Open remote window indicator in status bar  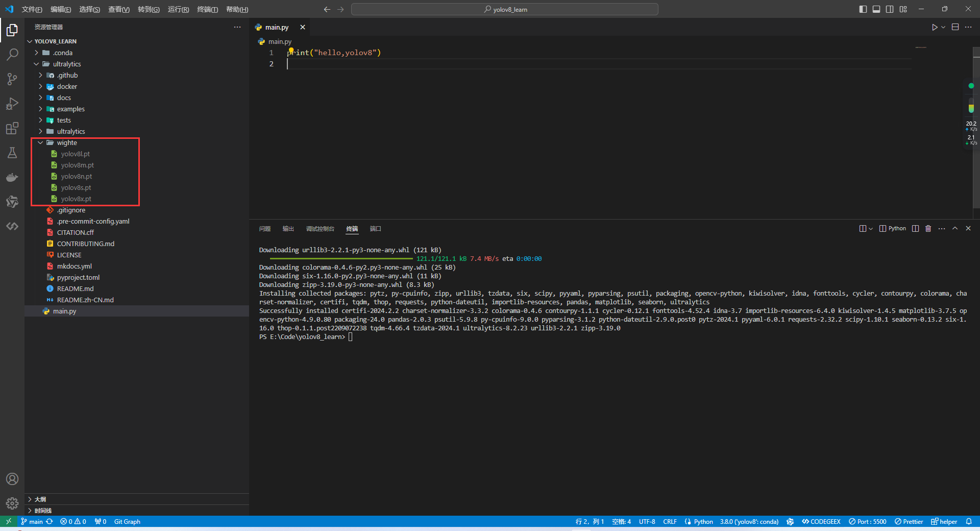(x=9, y=521)
